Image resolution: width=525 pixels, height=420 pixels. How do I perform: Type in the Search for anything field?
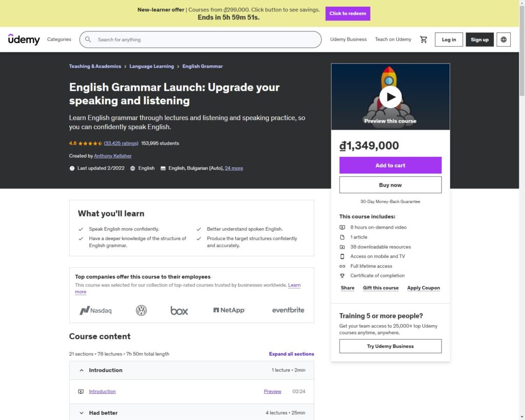(x=205, y=39)
